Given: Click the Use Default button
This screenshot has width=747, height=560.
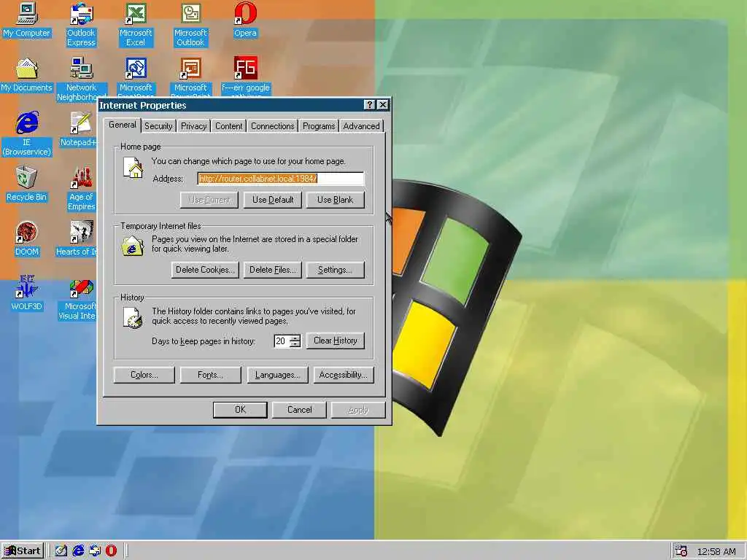Looking at the screenshot, I should click(x=273, y=200).
